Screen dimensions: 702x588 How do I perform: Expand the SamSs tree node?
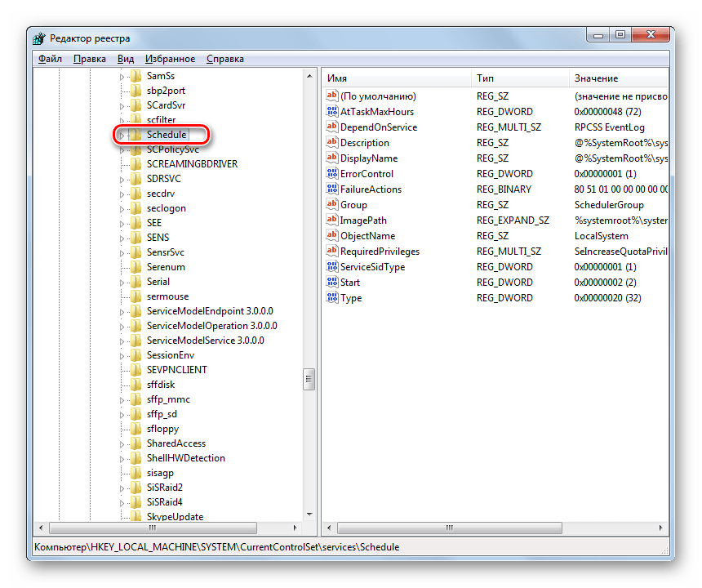[122, 76]
